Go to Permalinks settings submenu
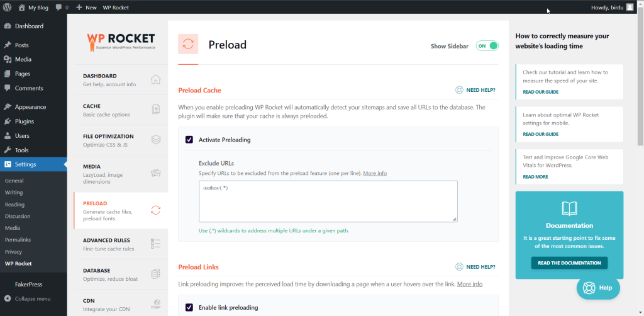 pyautogui.click(x=18, y=240)
